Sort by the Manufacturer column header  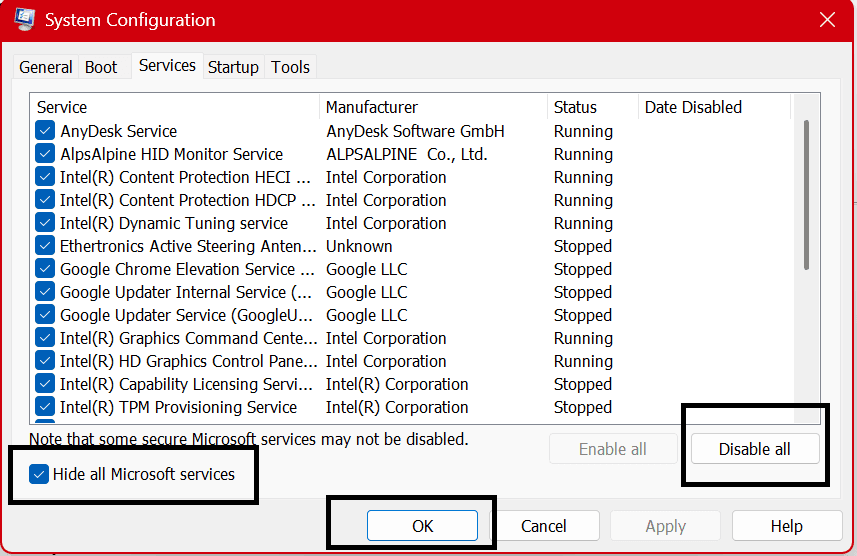pyautogui.click(x=433, y=107)
